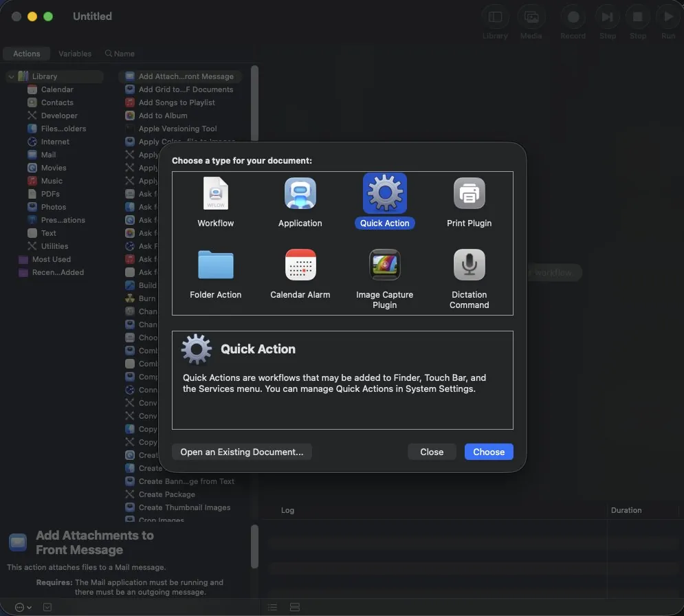
Task: Select Presentations category in the sidebar
Action: 63,220
